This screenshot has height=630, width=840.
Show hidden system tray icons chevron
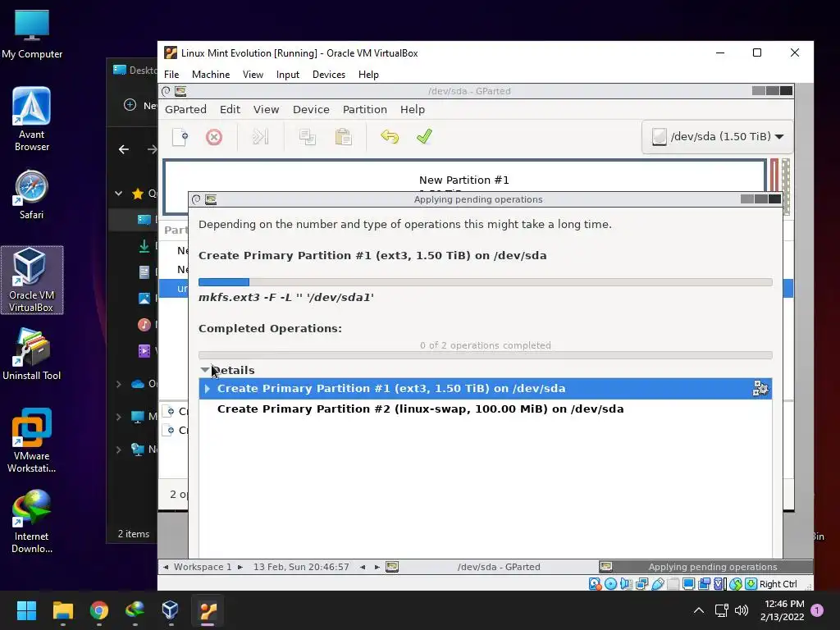699,610
